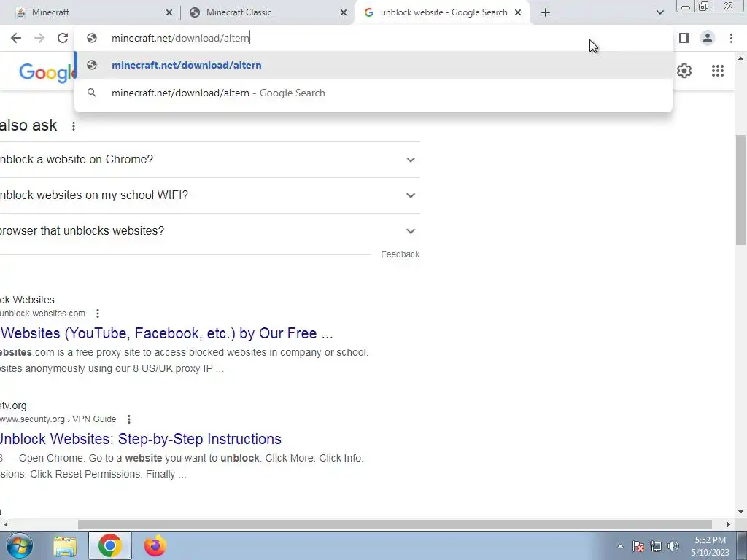The width and height of the screenshot is (747, 560).
Task: Click the forward navigation arrow
Action: (x=39, y=38)
